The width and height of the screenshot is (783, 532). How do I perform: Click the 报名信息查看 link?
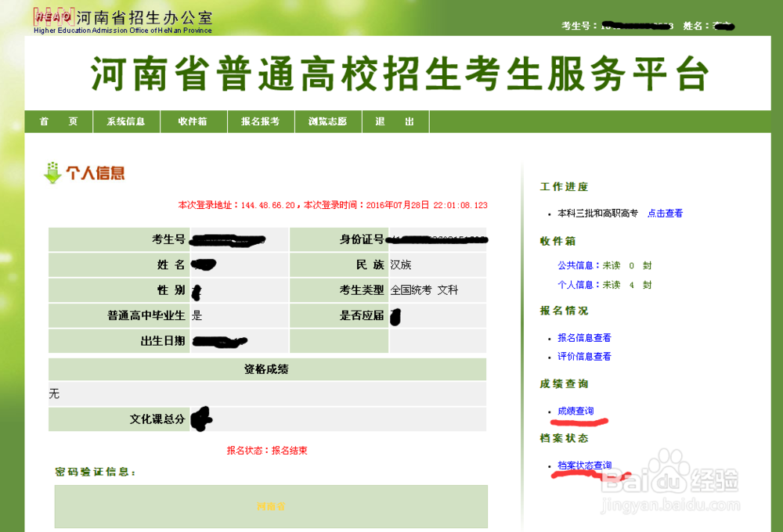[585, 338]
